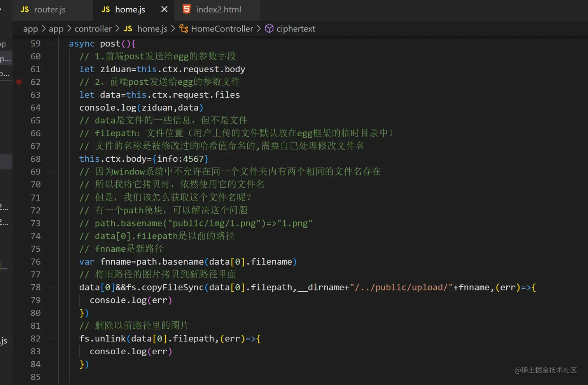Image resolution: width=588 pixels, height=385 pixels.
Task: Open the ciphertext breadcrumb symbol list
Action: [x=296, y=29]
